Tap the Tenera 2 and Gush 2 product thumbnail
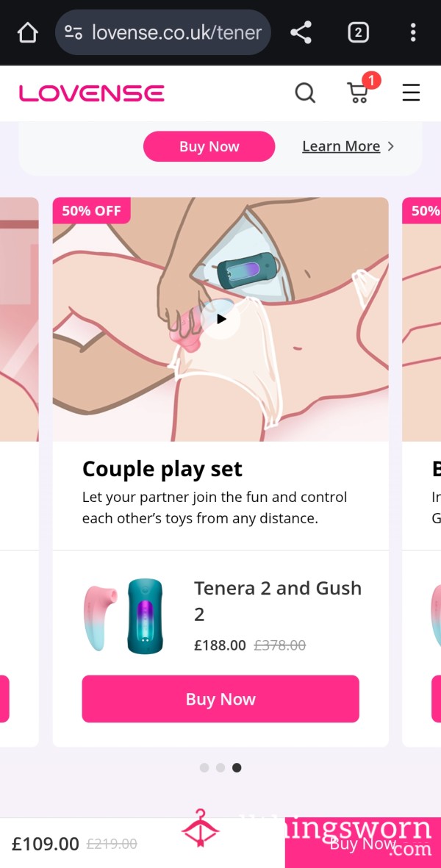This screenshot has height=868, width=441. [x=124, y=617]
